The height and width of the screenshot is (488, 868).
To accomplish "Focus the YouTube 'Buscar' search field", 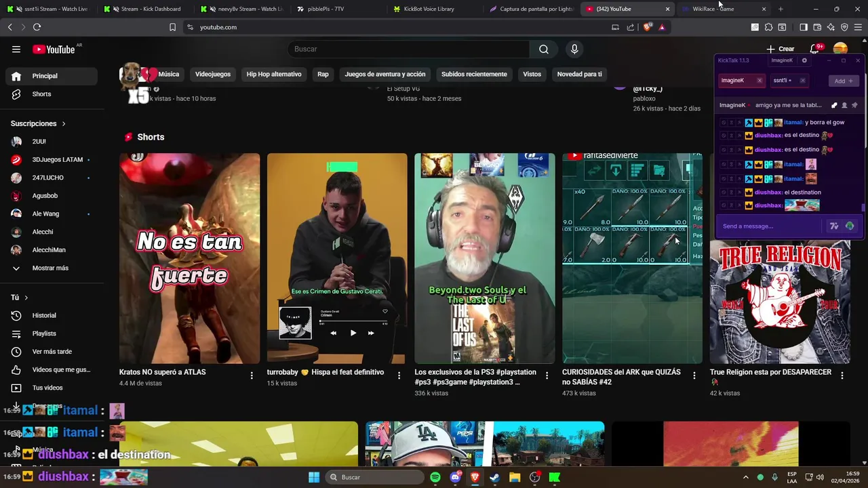I will point(409,49).
